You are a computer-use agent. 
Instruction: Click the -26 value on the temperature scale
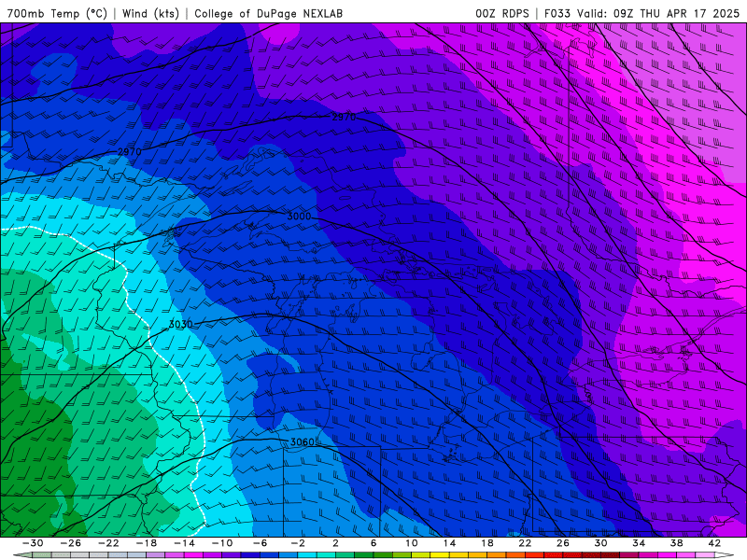point(71,543)
